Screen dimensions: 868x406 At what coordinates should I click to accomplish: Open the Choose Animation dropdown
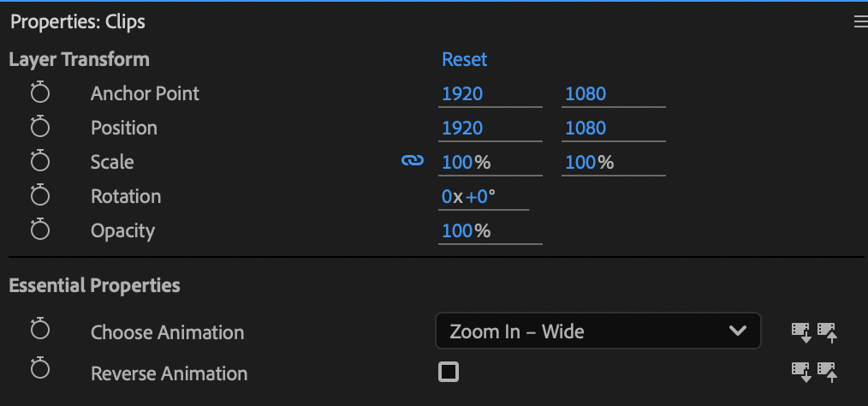(x=597, y=331)
